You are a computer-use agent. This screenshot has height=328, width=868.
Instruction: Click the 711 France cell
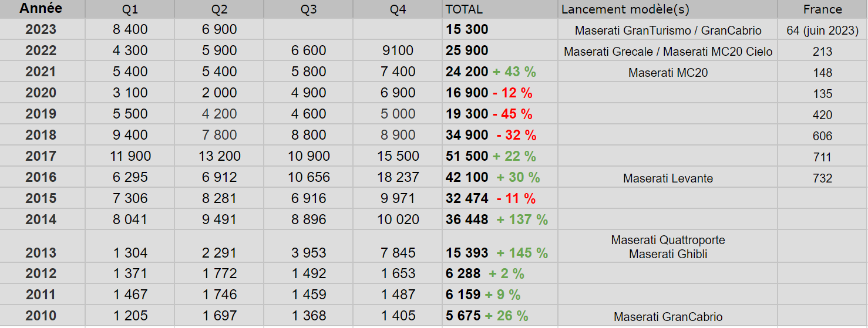[x=822, y=156]
